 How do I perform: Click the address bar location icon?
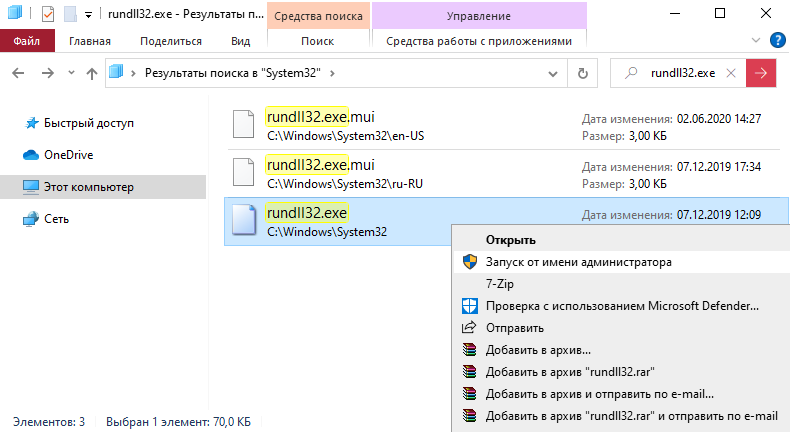coord(116,72)
